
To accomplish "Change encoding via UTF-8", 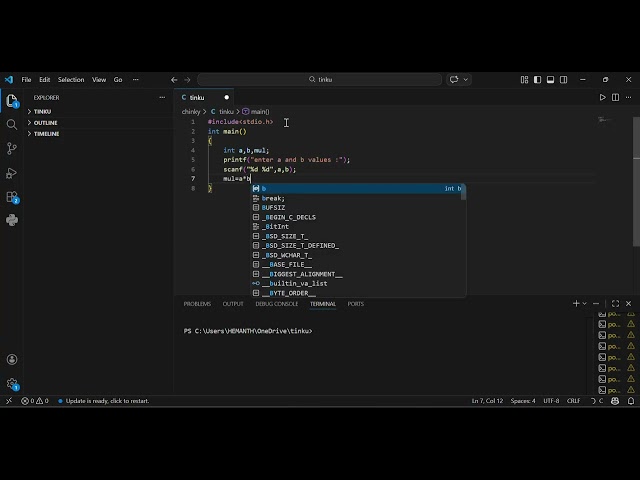I will tap(551, 401).
